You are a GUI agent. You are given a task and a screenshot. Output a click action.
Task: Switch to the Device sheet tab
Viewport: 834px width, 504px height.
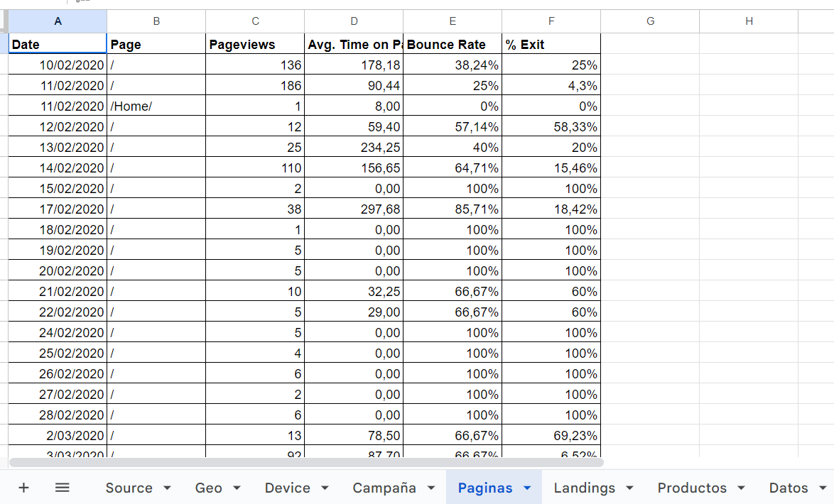point(287,488)
